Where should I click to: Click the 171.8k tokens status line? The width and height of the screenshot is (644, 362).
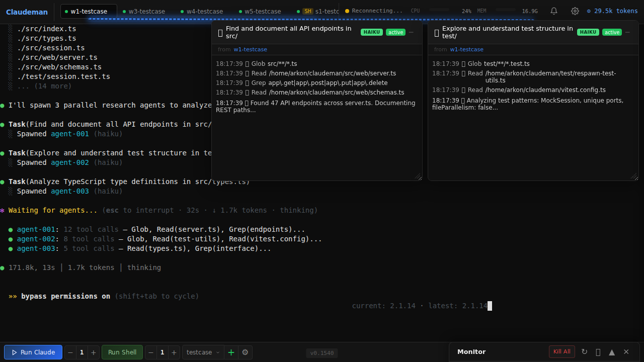(85, 267)
